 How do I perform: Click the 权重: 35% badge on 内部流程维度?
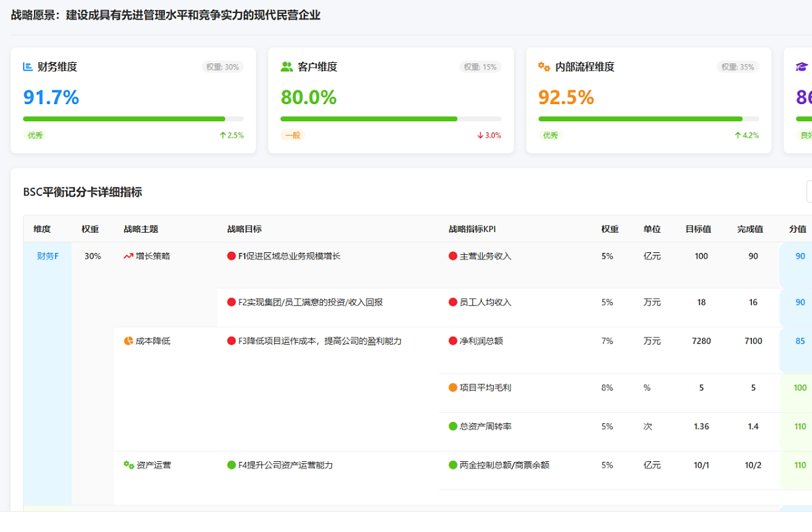(737, 67)
